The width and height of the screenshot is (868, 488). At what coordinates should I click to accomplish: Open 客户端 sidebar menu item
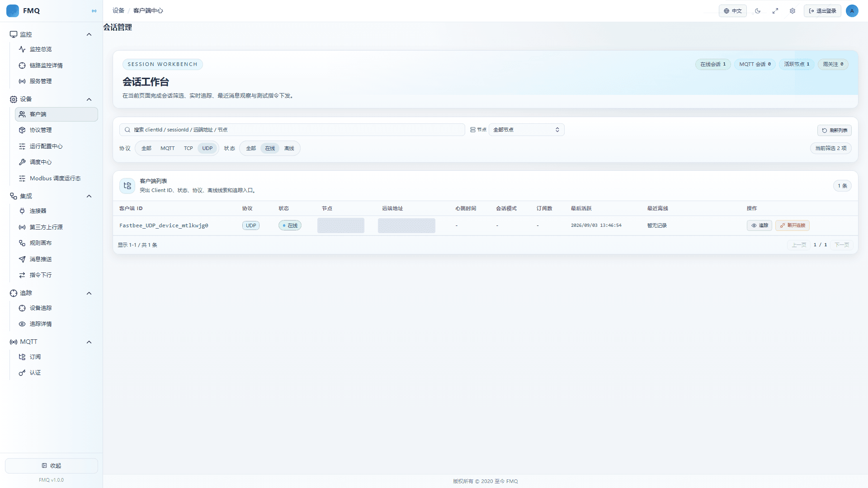(x=56, y=114)
